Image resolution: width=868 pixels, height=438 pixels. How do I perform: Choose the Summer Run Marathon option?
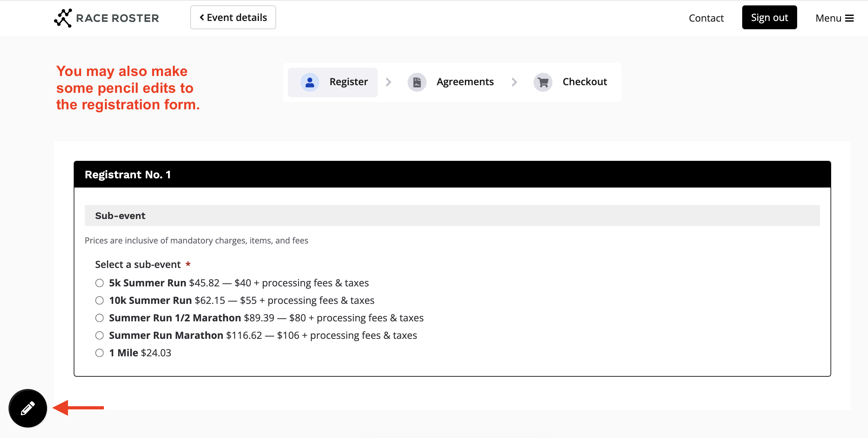pos(99,335)
